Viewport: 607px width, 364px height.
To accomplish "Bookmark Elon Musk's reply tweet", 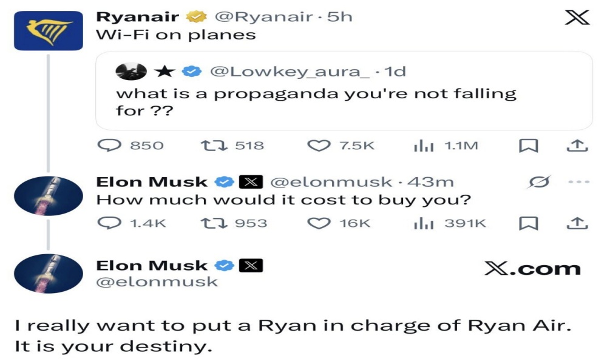I will [x=528, y=223].
